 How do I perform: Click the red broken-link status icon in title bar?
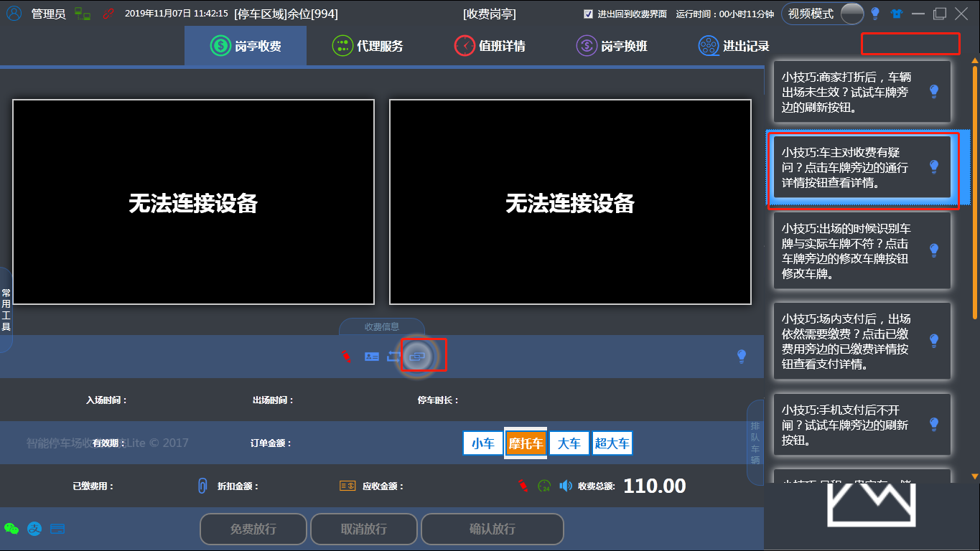108,14
